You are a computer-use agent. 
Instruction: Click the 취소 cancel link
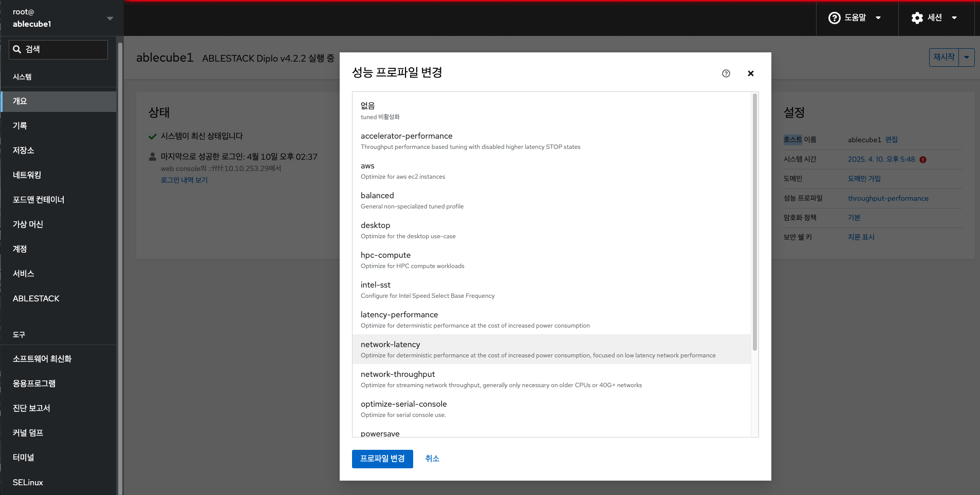tap(432, 459)
